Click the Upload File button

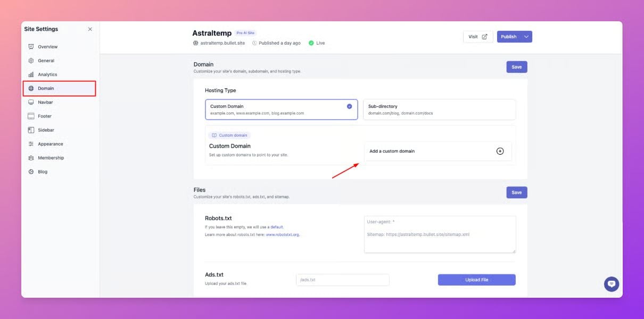[x=477, y=280]
